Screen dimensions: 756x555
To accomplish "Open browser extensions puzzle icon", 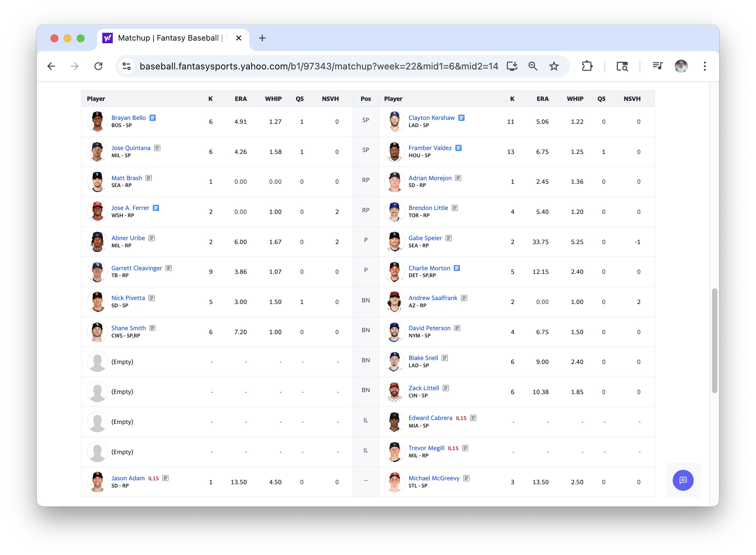I will (587, 66).
